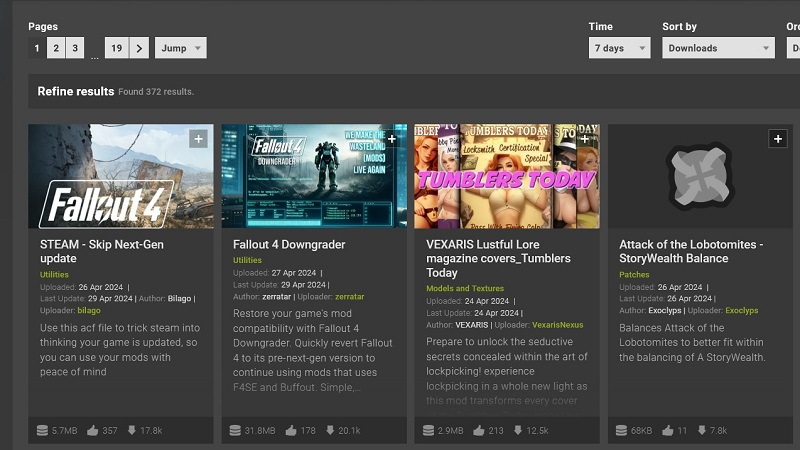Open the Sort by Downloads dropdown

click(718, 48)
